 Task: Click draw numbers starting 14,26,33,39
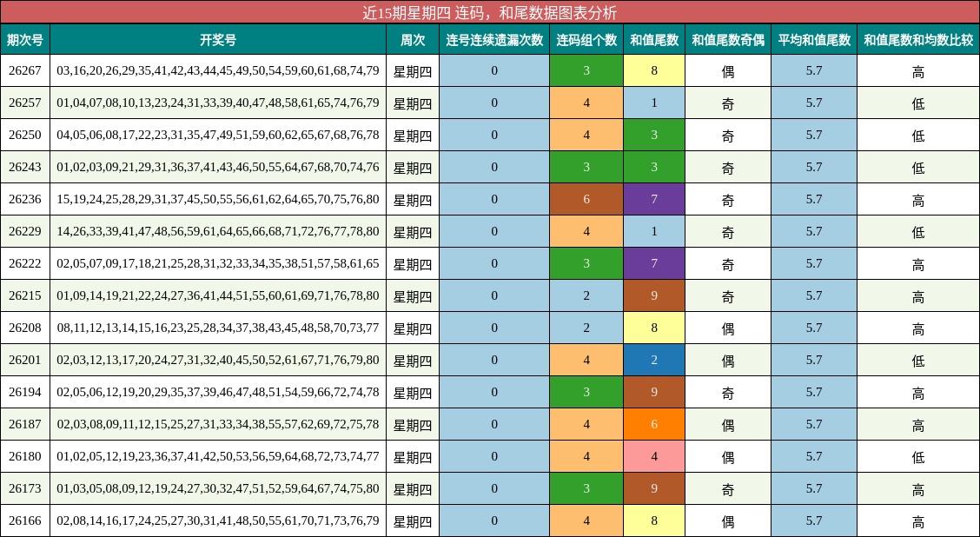218,231
